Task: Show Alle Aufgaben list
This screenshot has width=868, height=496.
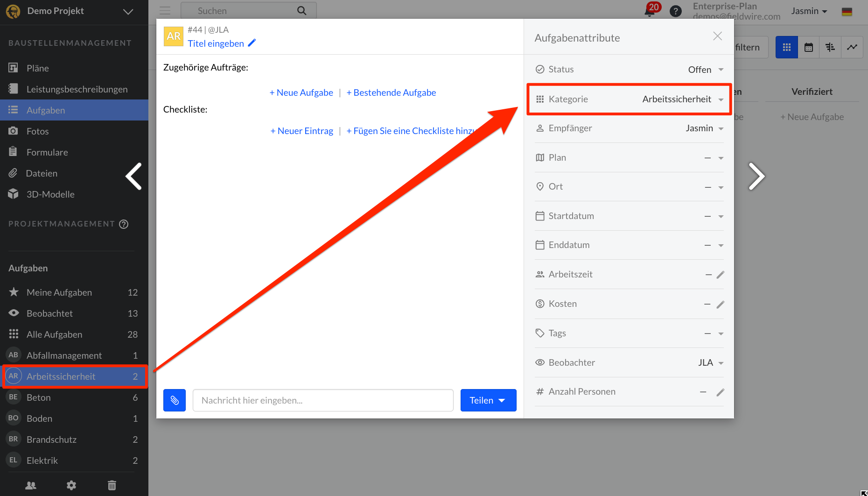Action: [x=74, y=334]
